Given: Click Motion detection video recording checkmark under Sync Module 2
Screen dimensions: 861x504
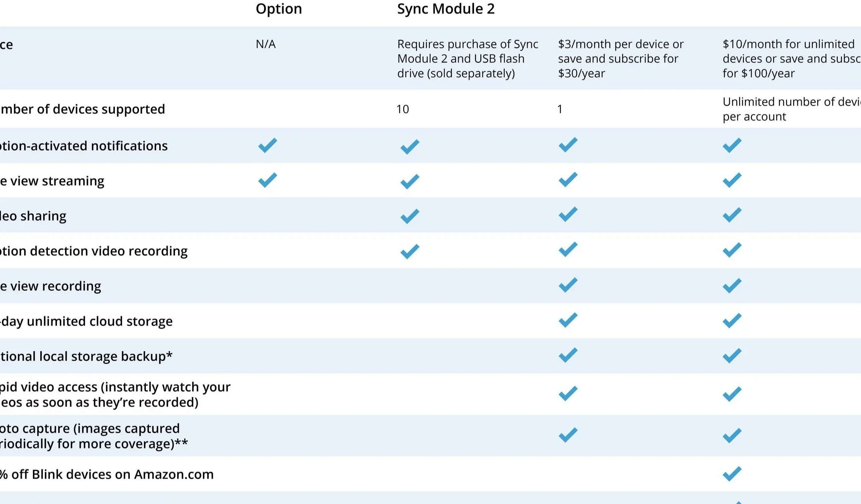Looking at the screenshot, I should tap(410, 251).
